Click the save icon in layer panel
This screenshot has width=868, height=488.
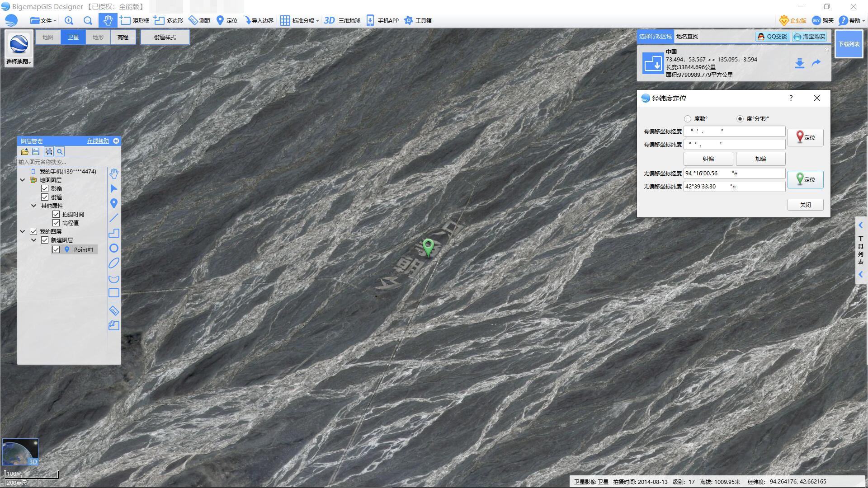tap(36, 152)
